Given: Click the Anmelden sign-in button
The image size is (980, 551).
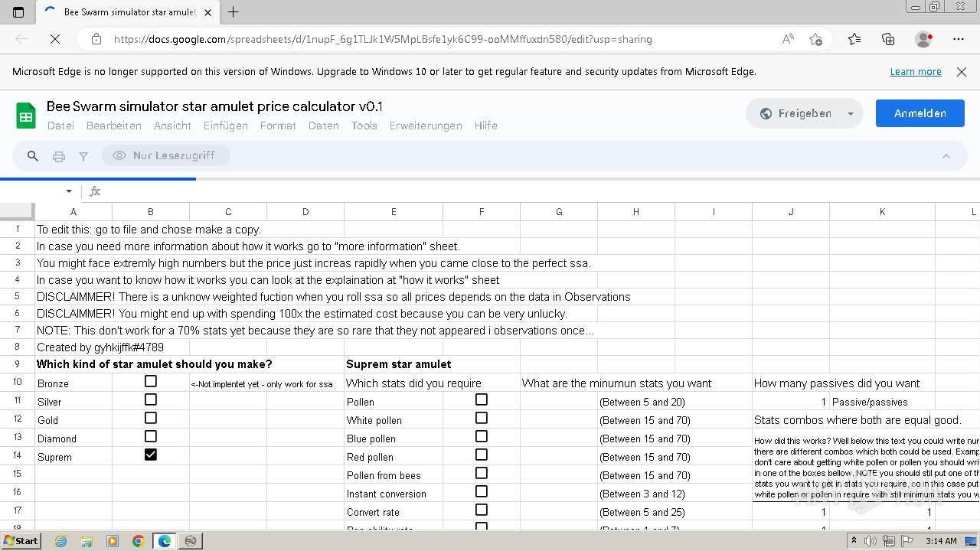Looking at the screenshot, I should [x=920, y=113].
